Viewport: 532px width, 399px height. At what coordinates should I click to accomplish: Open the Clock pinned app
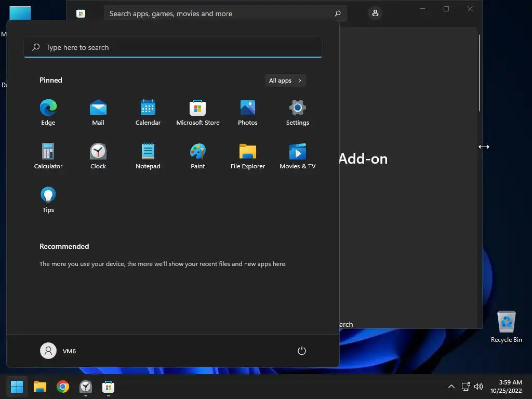pyautogui.click(x=98, y=156)
